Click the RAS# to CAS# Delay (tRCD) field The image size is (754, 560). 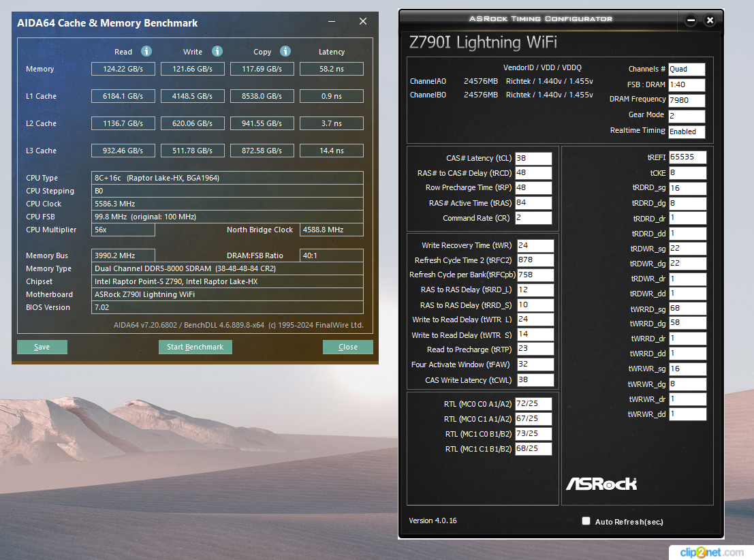(x=533, y=173)
